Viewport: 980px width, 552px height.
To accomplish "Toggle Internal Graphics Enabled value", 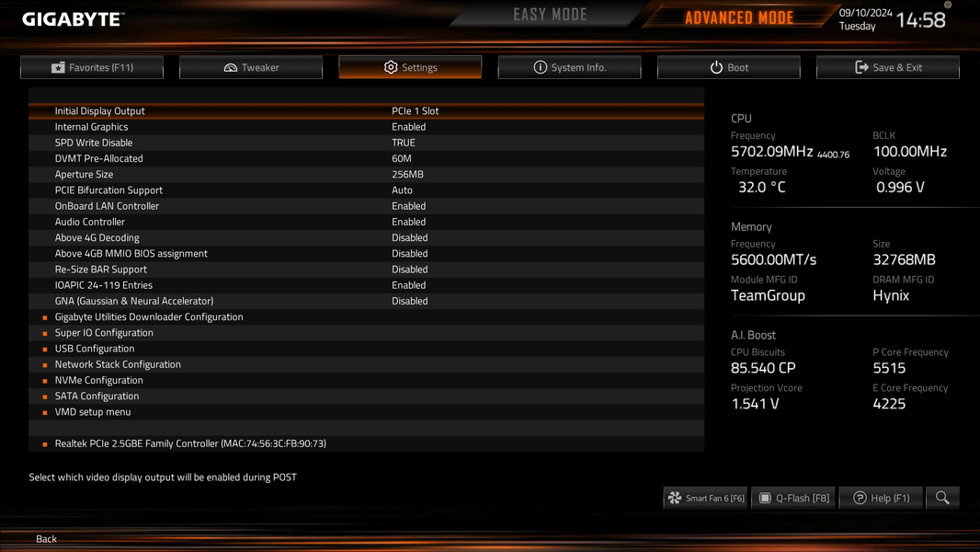I will pyautogui.click(x=409, y=126).
